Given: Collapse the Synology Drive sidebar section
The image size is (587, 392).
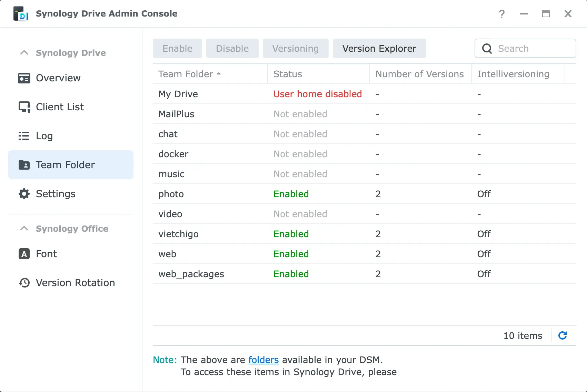Looking at the screenshot, I should tap(24, 53).
